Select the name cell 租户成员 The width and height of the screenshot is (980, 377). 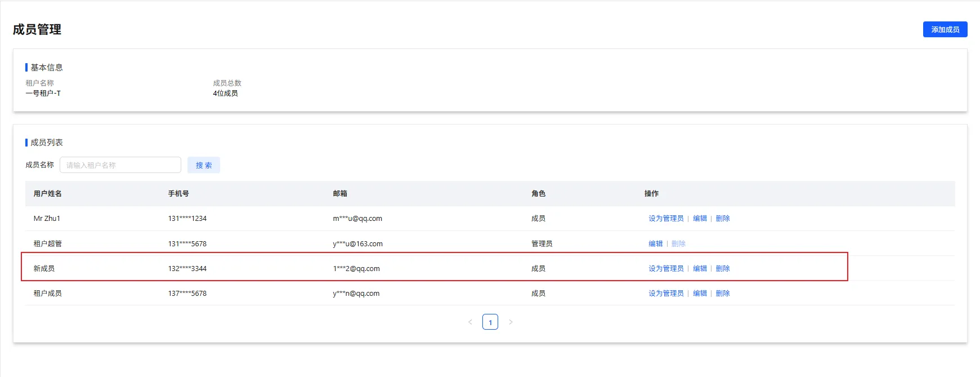[x=48, y=294]
